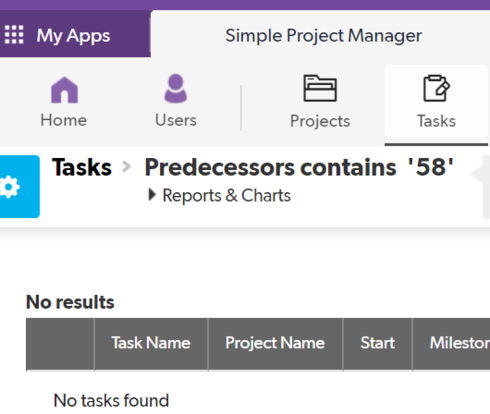Click the Home text label in navigation
Image resolution: width=490 pixels, height=414 pixels.
(64, 120)
